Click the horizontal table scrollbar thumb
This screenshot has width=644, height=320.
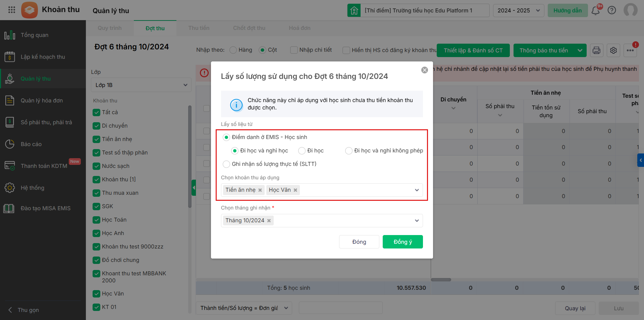[441, 280]
